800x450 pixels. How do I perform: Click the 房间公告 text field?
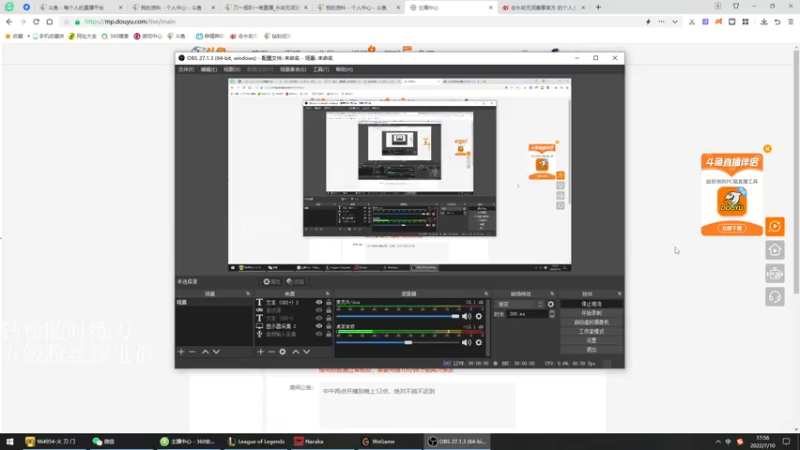(417, 406)
